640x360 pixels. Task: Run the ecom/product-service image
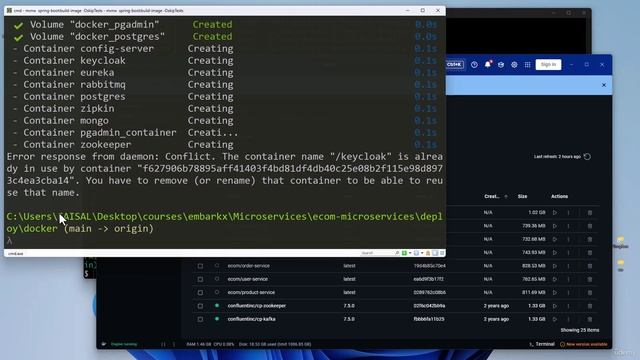point(555,293)
